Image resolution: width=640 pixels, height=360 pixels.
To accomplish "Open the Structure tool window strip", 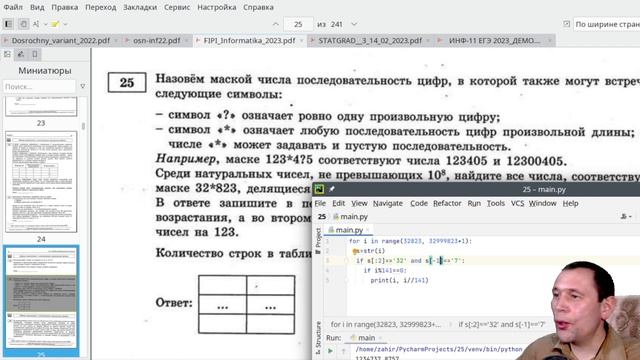I will [x=318, y=338].
